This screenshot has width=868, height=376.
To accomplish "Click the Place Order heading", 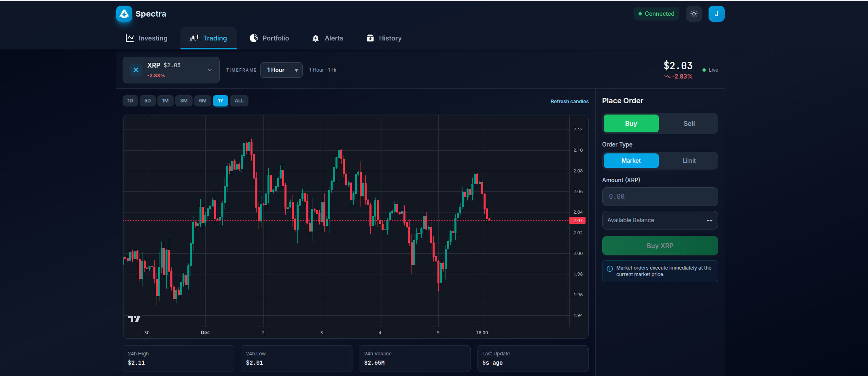I will (x=623, y=101).
